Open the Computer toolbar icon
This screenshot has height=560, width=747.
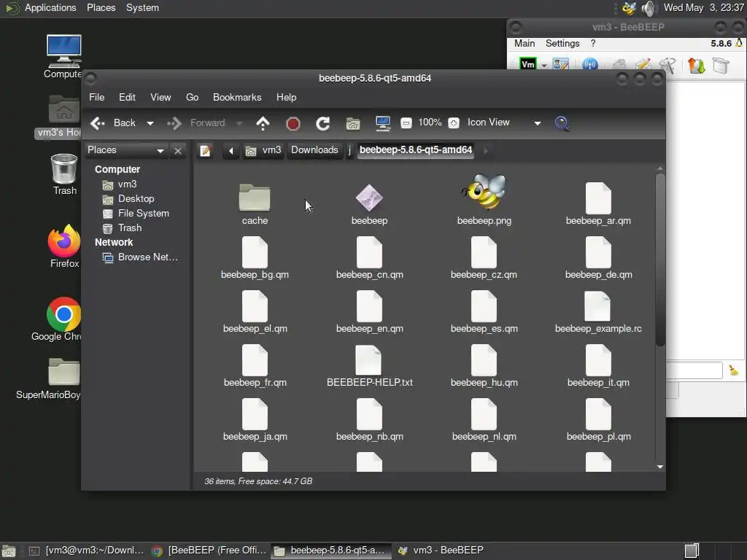(382, 123)
